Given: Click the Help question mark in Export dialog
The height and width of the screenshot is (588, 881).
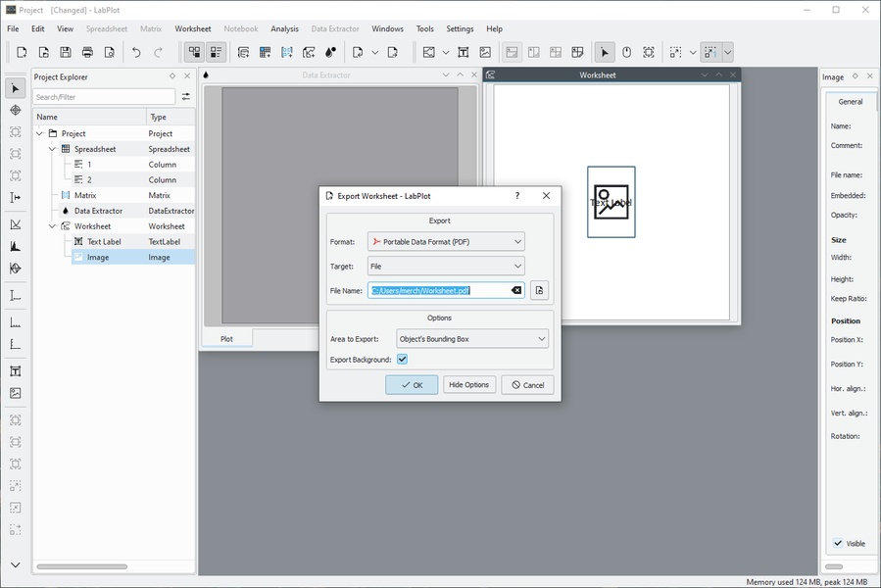Looking at the screenshot, I should coord(516,196).
